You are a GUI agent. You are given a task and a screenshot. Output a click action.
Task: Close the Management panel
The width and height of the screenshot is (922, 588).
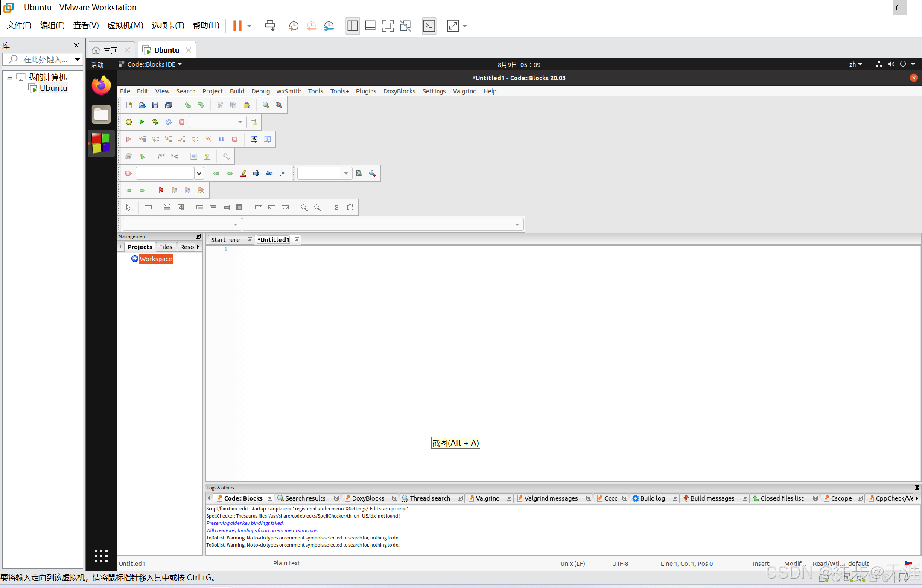[198, 236]
